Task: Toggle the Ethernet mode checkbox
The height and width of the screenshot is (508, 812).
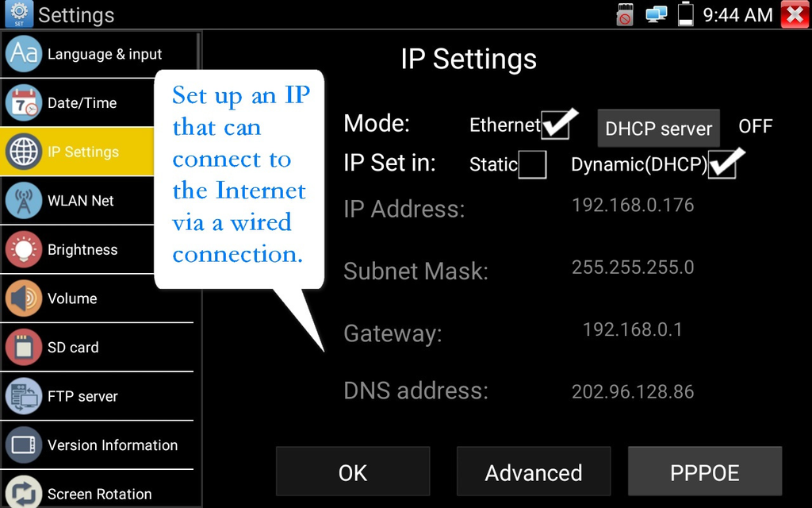Action: point(556,125)
